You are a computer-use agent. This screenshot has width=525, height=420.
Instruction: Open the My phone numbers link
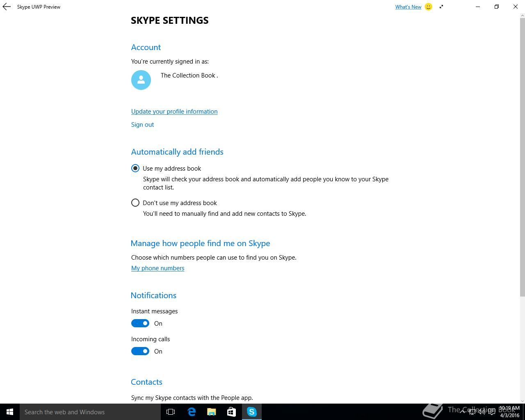[157, 268]
